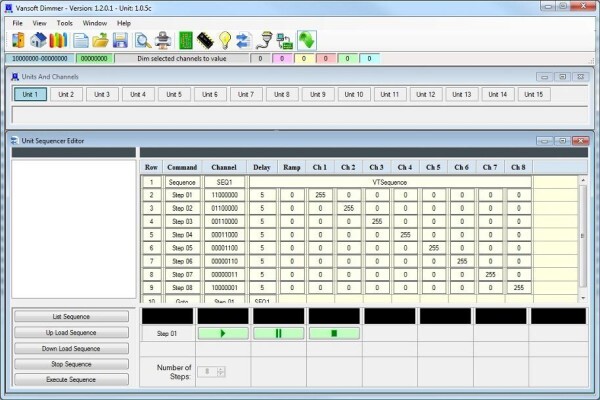This screenshot has height=400, width=600.
Task: Click the Ramp column header
Action: [x=292, y=167]
